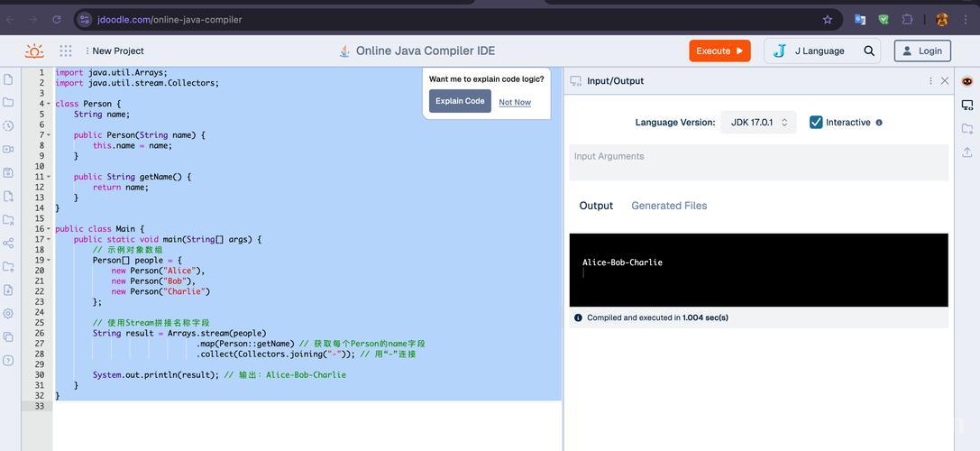The width and height of the screenshot is (980, 451).
Task: Toggle the Interactive checkbox
Action: (816, 122)
